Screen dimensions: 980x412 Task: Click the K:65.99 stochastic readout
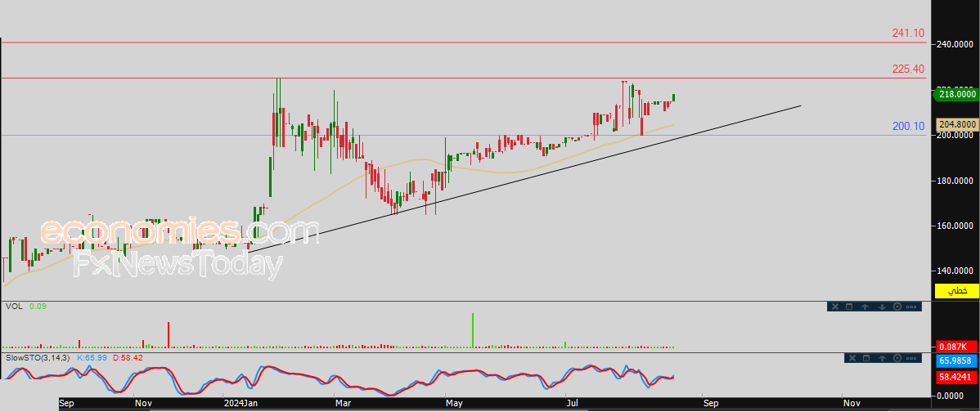click(x=92, y=358)
